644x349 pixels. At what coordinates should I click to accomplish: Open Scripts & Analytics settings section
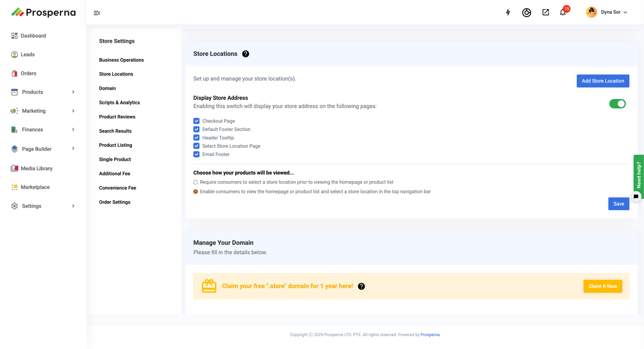coord(119,103)
